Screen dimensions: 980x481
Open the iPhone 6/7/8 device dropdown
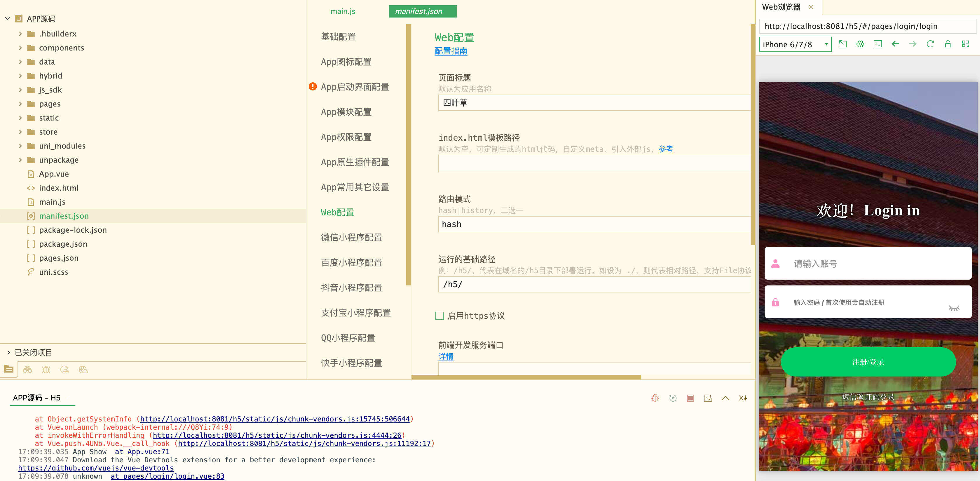click(795, 44)
